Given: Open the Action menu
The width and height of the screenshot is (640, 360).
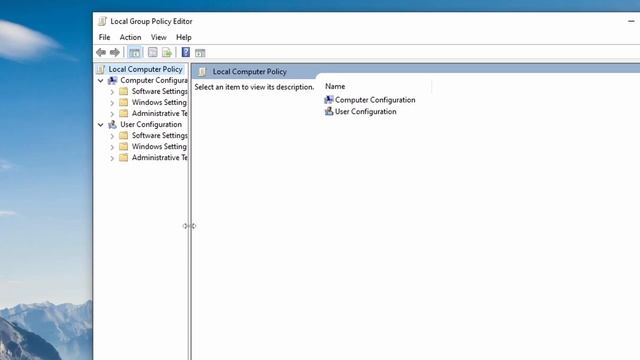Looking at the screenshot, I should (130, 37).
